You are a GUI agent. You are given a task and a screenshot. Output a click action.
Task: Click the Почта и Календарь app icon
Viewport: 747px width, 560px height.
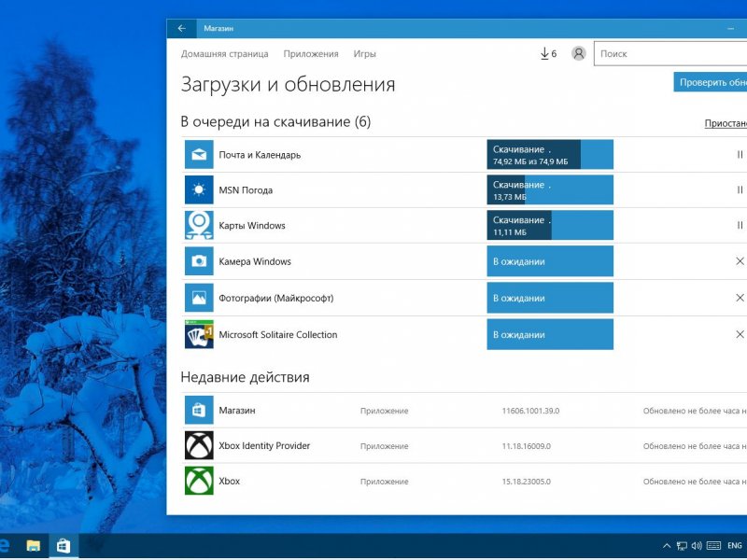[199, 154]
